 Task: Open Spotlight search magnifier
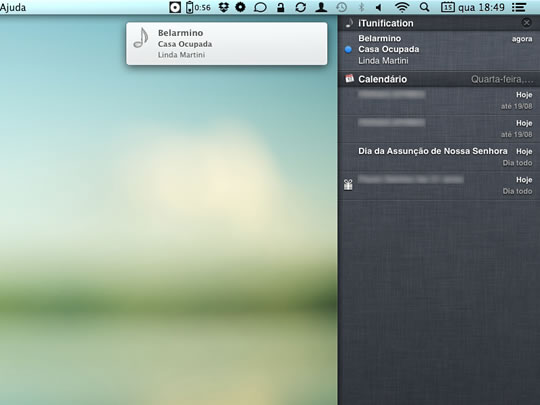pyautogui.click(x=425, y=7)
